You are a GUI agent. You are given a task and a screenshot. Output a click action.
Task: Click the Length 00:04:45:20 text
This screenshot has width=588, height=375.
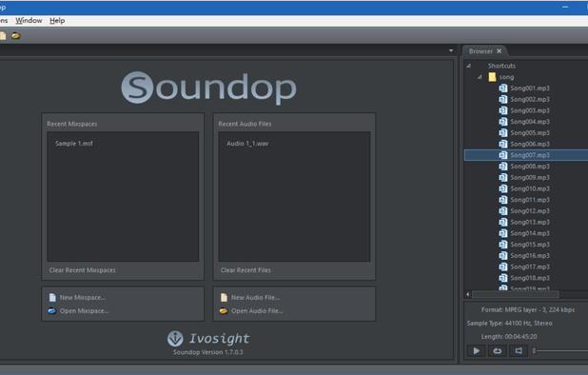pos(509,337)
